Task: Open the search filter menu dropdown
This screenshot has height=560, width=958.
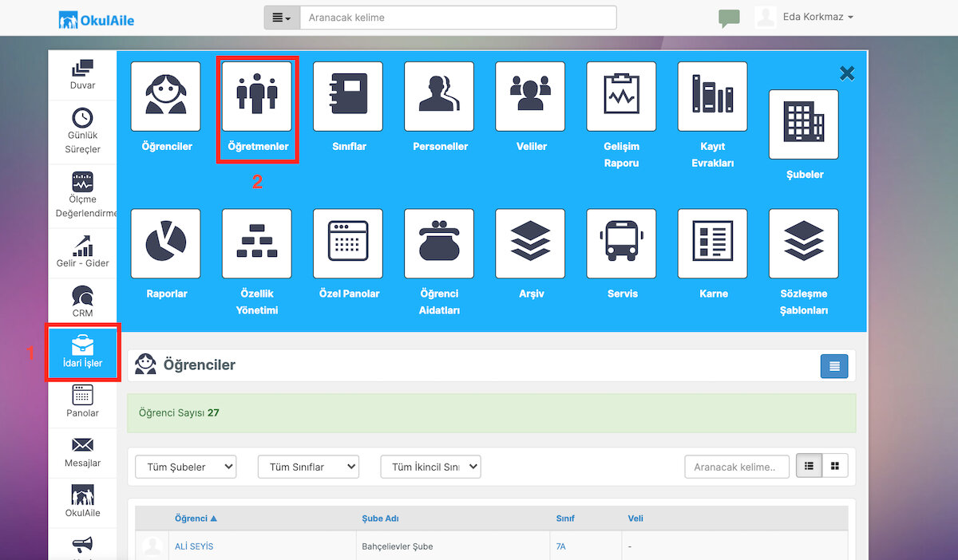Action: tap(282, 18)
